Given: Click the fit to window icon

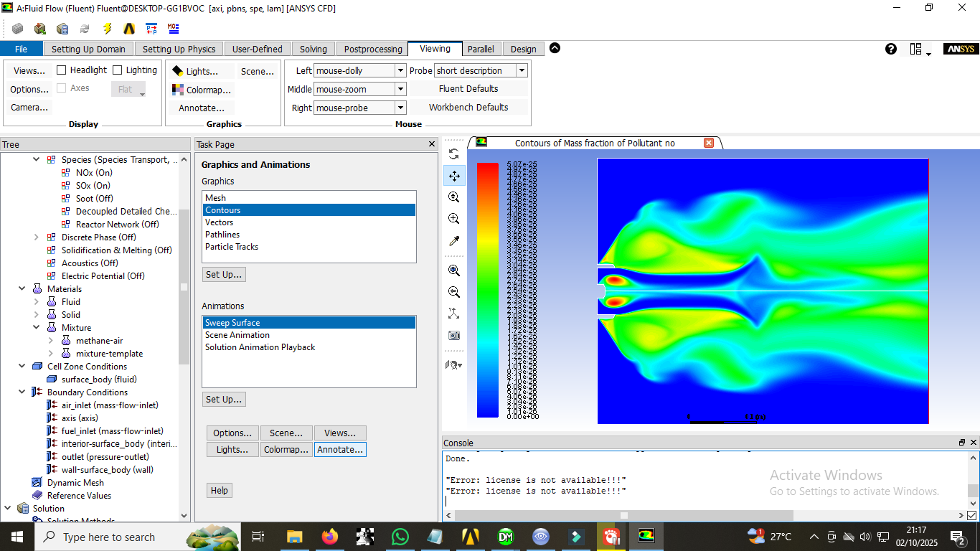Looking at the screenshot, I should [x=453, y=270].
